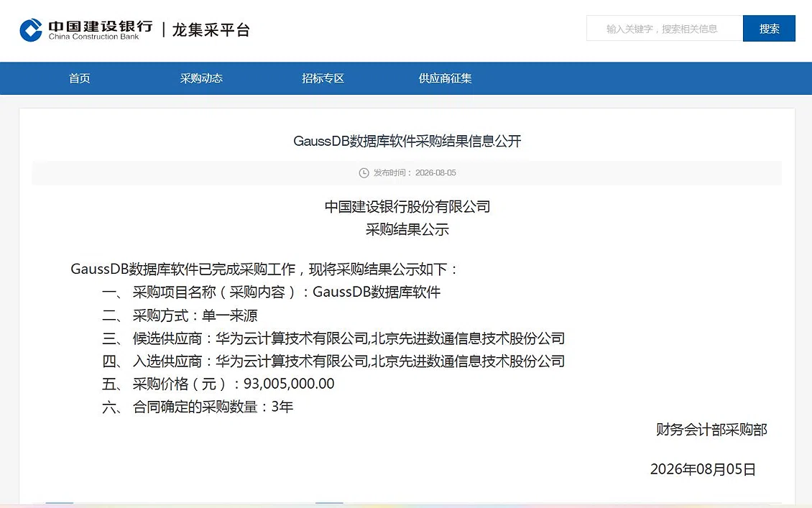812x508 pixels.
Task: Click the China Construction Bank logo icon
Action: (31, 30)
